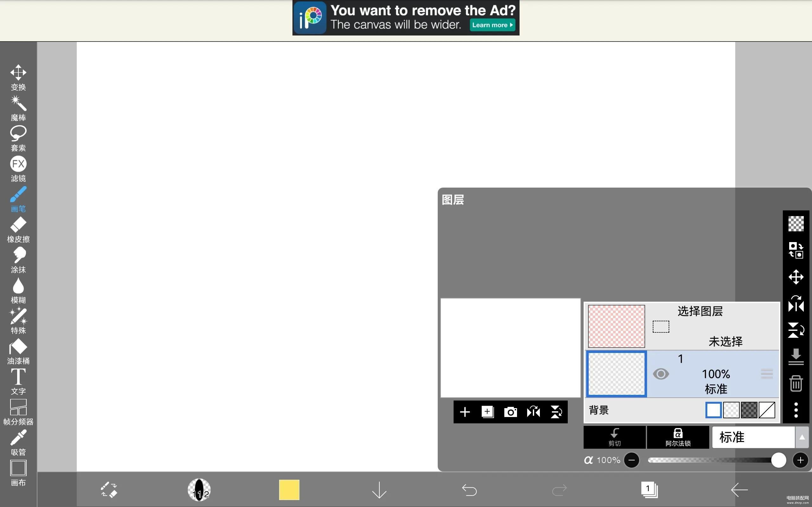Click layer 1 thumbnail to select it
This screenshot has height=507, width=812.
pyautogui.click(x=617, y=374)
